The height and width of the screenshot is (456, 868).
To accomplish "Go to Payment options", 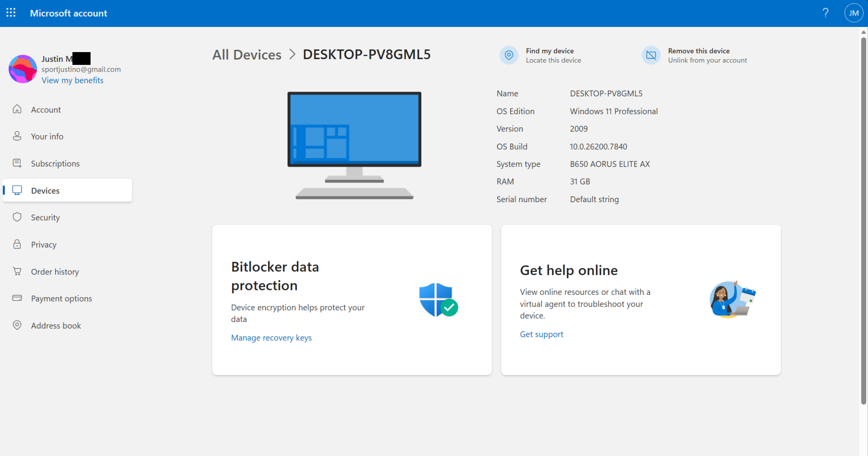I will point(68,298).
